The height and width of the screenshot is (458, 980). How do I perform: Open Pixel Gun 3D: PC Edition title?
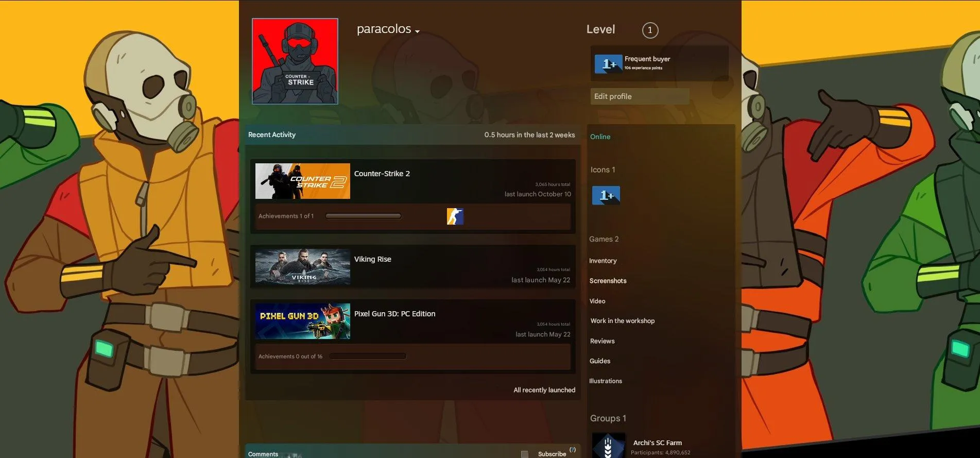(395, 314)
